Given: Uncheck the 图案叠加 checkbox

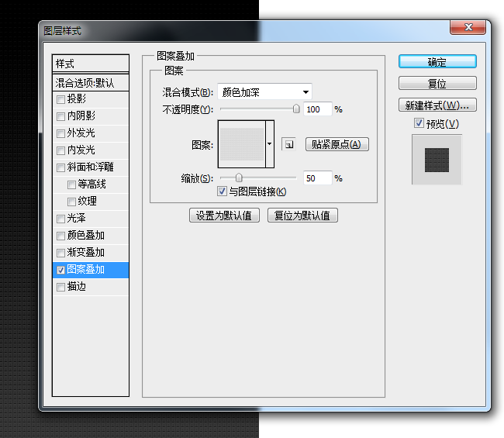Looking at the screenshot, I should coord(61,270).
